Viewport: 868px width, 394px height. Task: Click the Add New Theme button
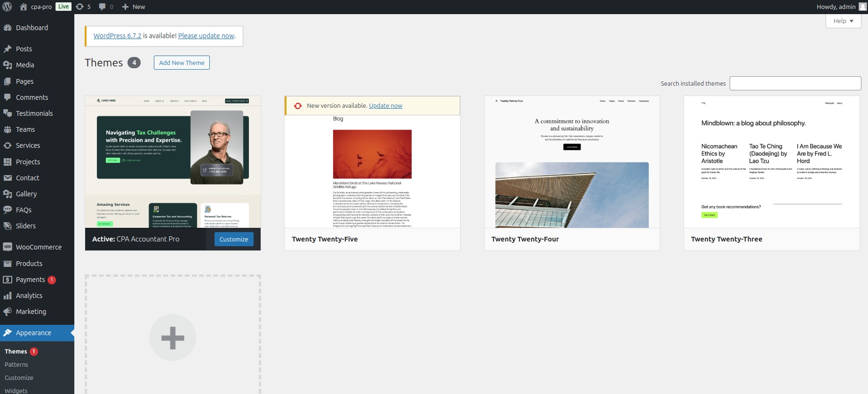pos(182,63)
